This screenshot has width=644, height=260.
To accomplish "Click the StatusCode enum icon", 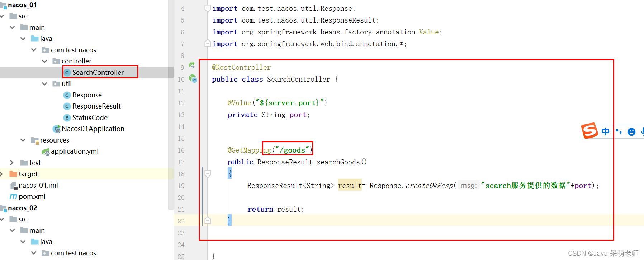I will 67,117.
